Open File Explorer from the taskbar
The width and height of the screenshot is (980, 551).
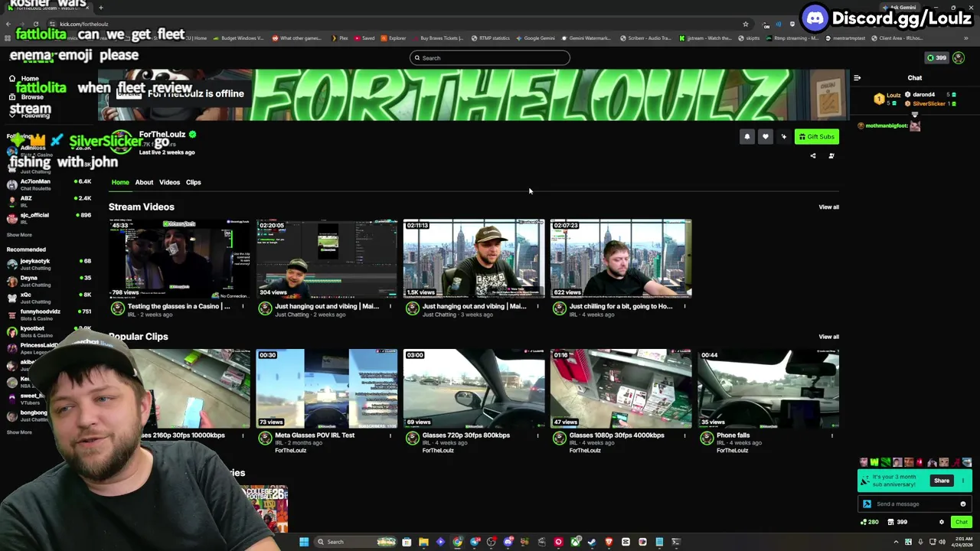point(423,542)
